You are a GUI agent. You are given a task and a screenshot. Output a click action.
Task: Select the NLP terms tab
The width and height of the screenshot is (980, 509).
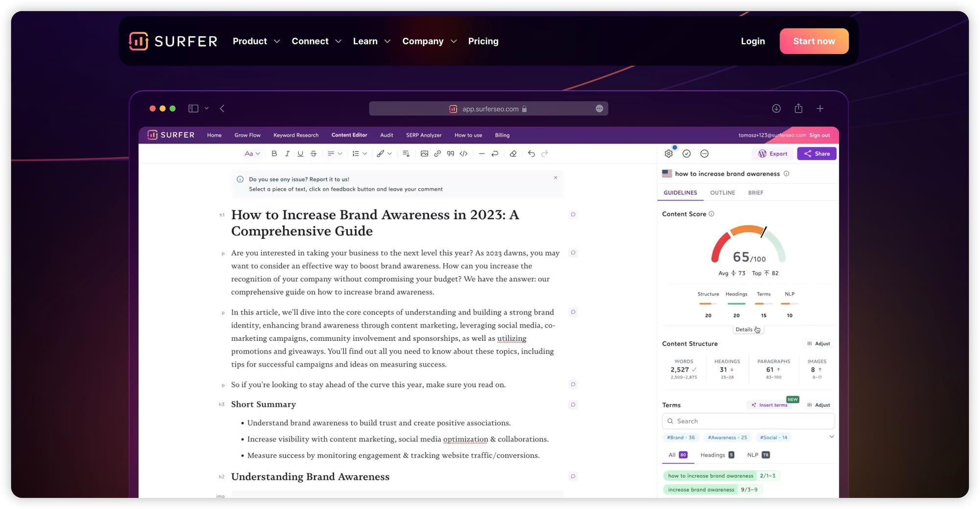tap(759, 455)
